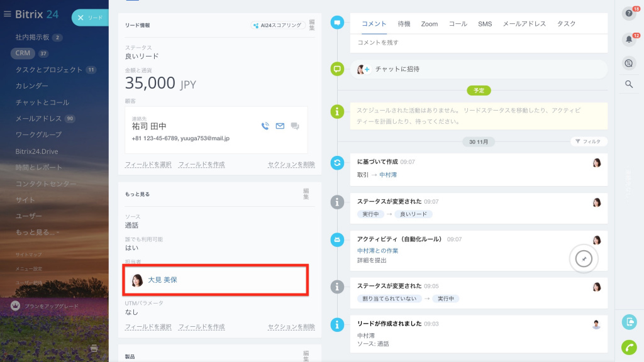Switch to the SMS tab
Viewport: 644px width, 362px height.
pyautogui.click(x=485, y=25)
